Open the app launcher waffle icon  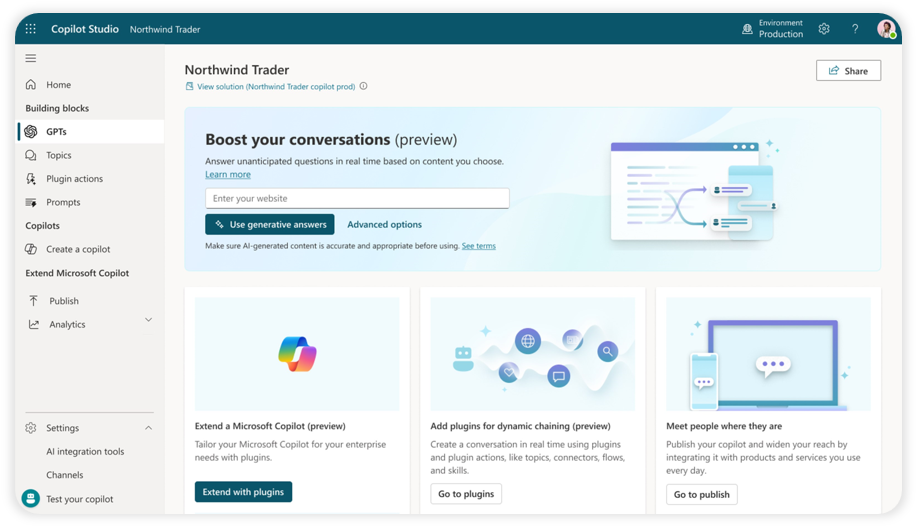[x=31, y=29]
